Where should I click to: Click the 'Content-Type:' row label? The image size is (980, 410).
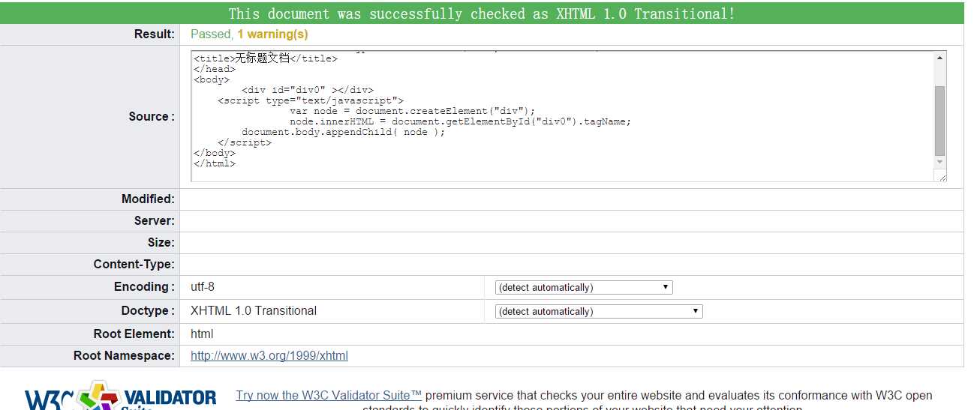click(x=134, y=265)
